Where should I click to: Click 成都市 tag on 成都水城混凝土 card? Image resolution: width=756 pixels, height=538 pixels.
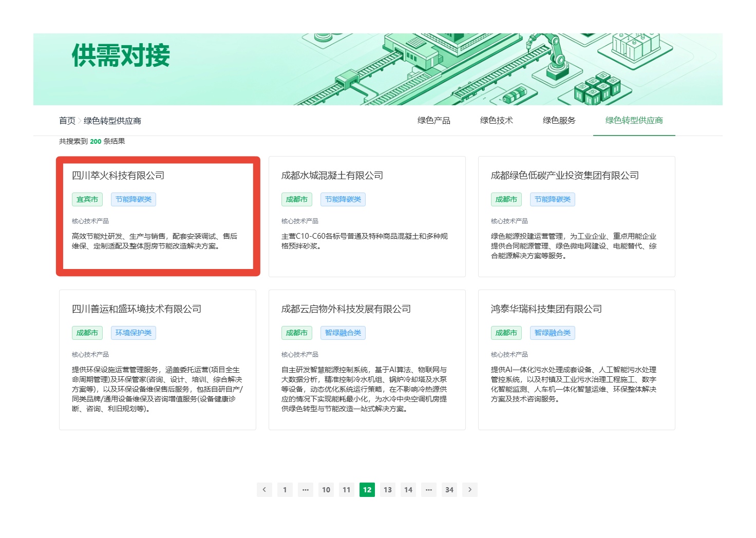click(x=297, y=199)
